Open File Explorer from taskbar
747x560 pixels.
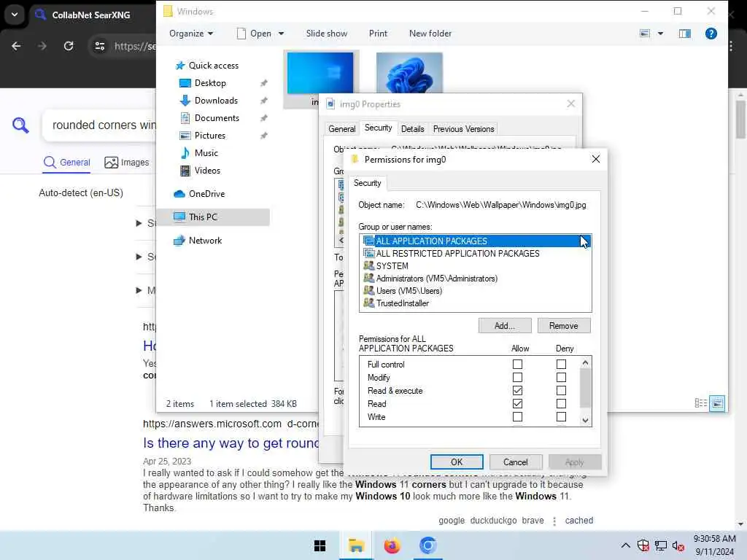point(356,545)
